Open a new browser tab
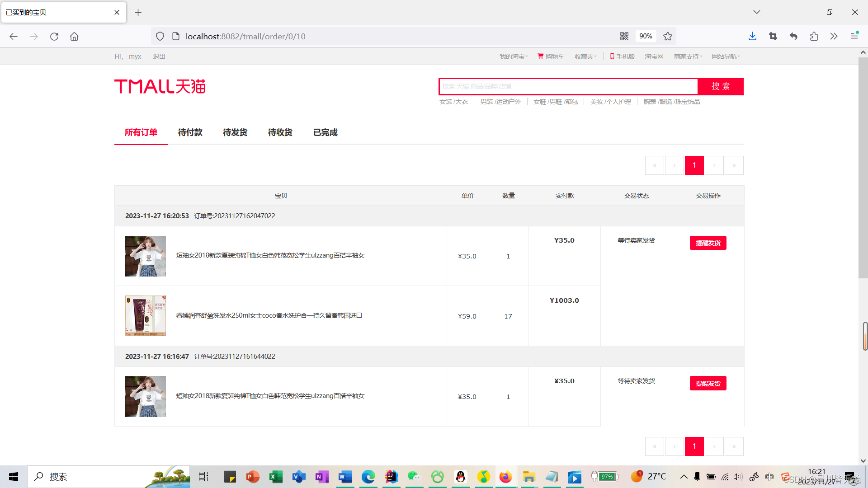The width and height of the screenshot is (868, 488). pos(138,13)
